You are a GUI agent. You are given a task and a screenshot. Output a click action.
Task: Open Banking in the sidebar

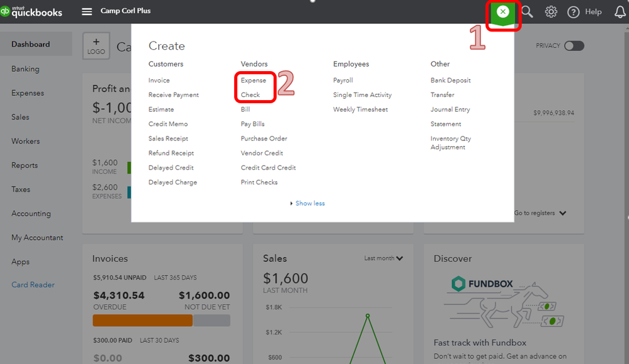[25, 69]
